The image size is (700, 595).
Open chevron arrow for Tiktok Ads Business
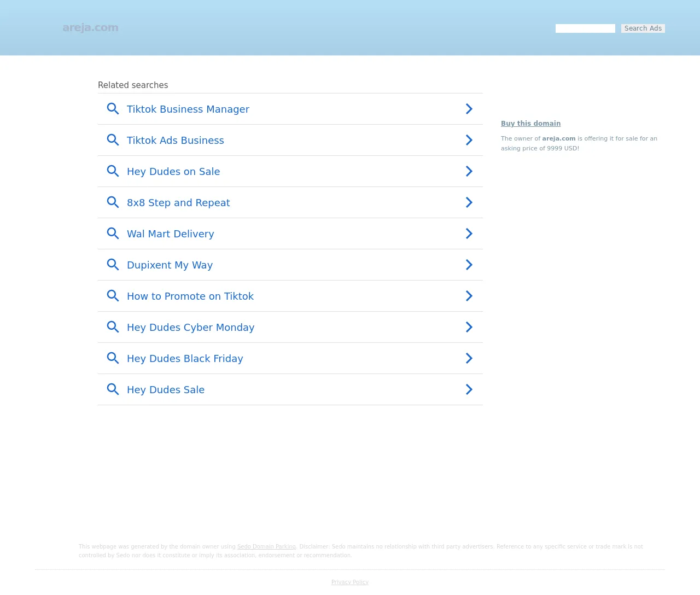click(469, 140)
